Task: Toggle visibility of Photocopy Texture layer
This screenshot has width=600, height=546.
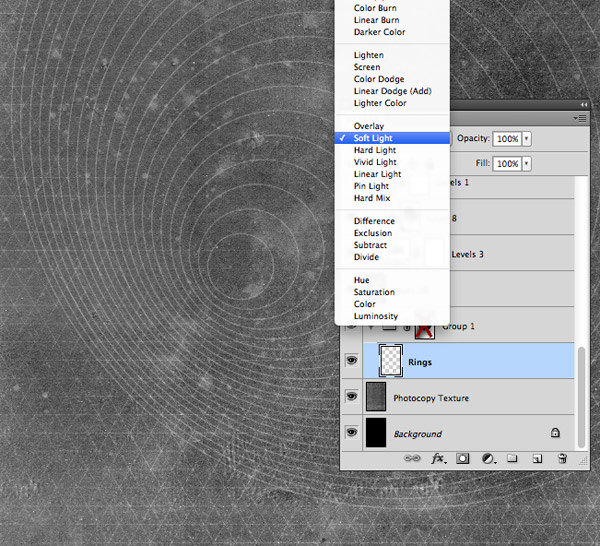Action: [352, 397]
